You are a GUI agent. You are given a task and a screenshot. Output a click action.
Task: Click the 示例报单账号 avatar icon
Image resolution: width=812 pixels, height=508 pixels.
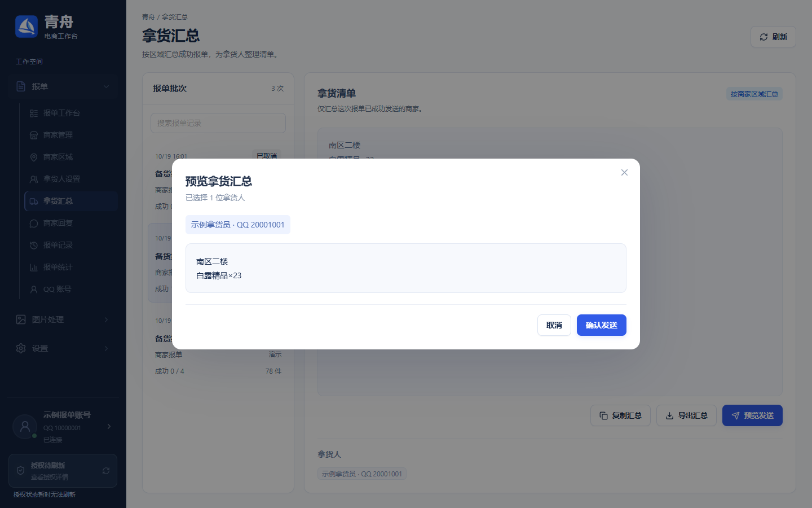[x=25, y=427]
